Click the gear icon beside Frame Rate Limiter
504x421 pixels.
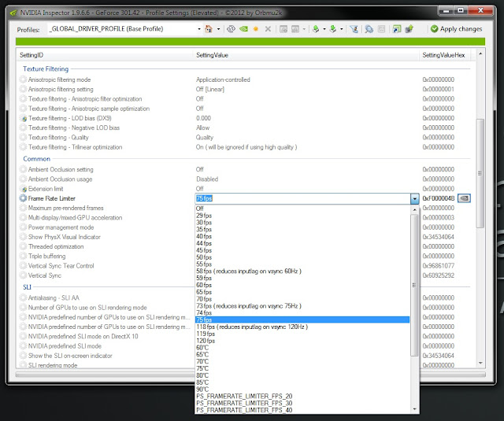pyautogui.click(x=23, y=198)
